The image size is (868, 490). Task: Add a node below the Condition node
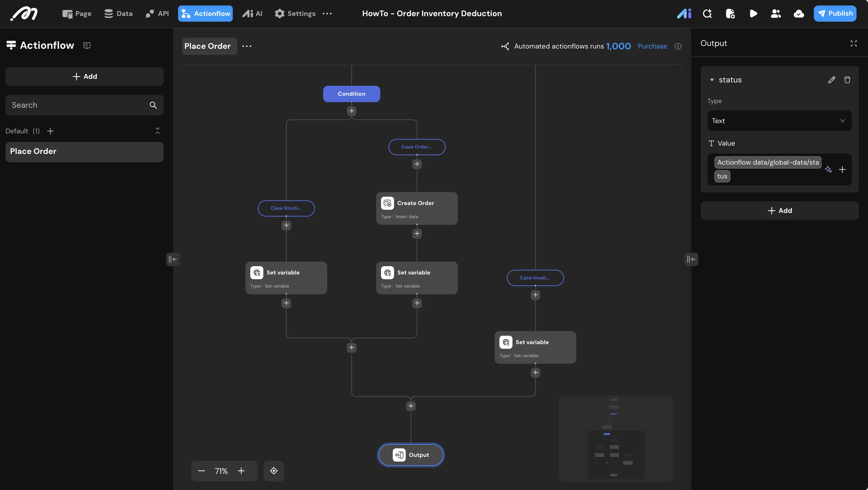pos(351,111)
